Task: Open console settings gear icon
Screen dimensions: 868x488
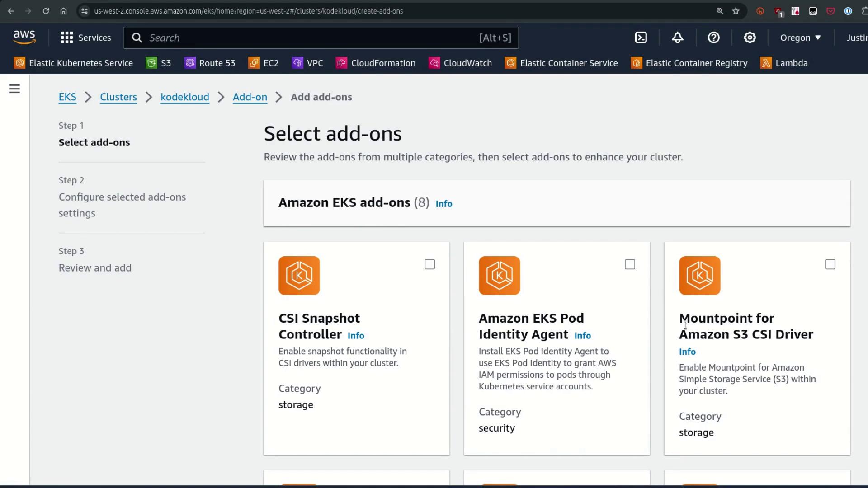Action: [750, 38]
